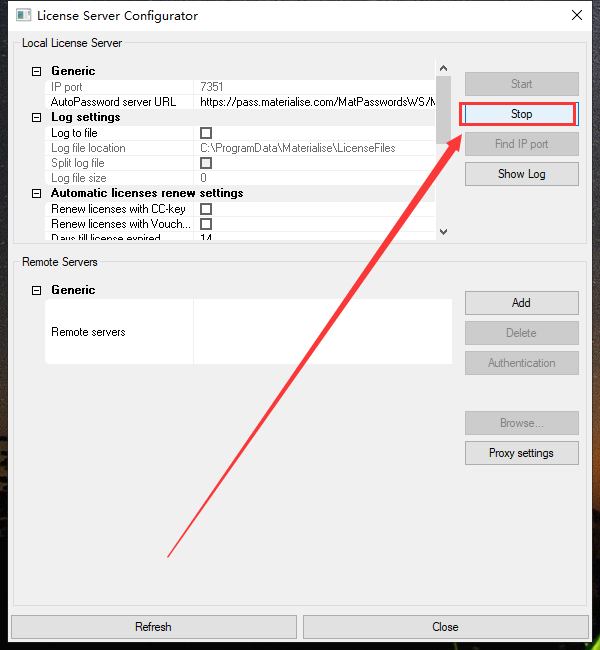Collapse the Generic section under Local License Server
This screenshot has width=600, height=650.
(37, 71)
